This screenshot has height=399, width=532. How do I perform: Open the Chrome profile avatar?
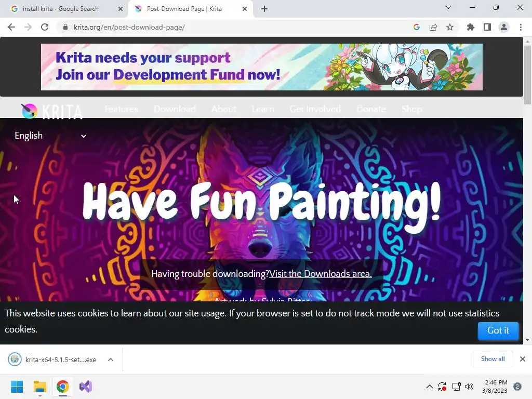[x=504, y=27]
